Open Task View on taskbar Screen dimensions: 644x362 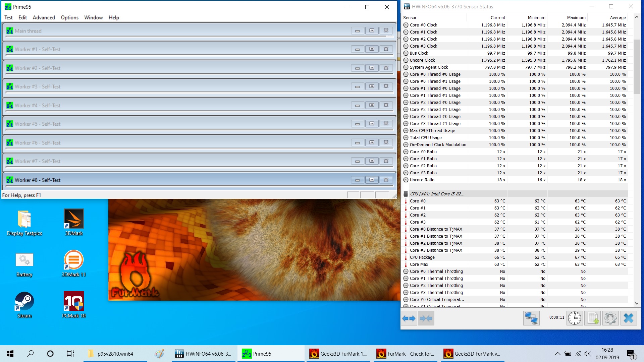70,354
